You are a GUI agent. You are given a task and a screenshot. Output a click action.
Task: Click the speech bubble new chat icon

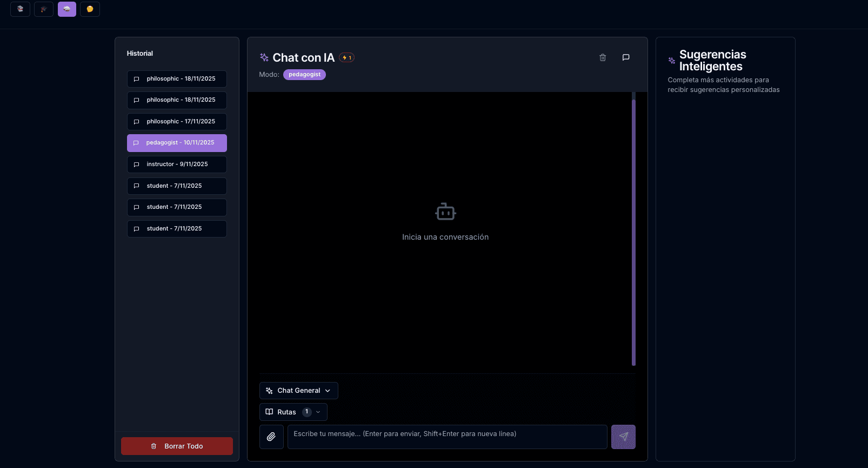coord(626,57)
